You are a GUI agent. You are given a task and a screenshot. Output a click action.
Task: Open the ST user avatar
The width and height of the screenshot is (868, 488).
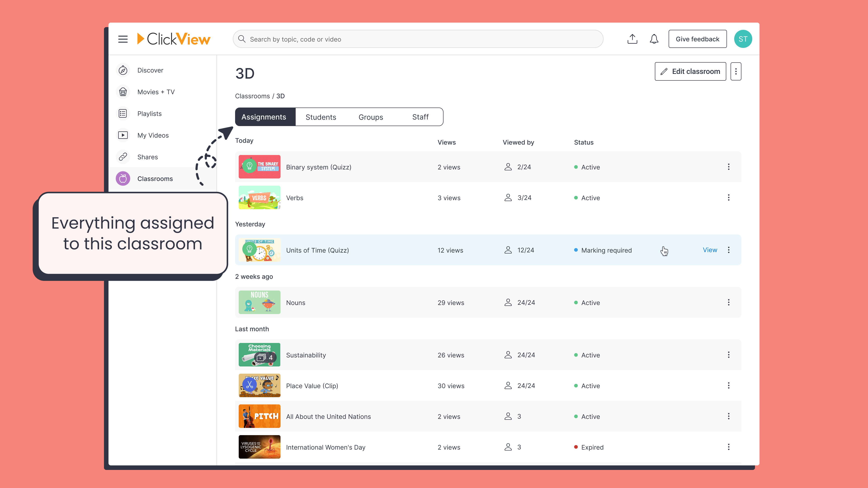pyautogui.click(x=743, y=39)
